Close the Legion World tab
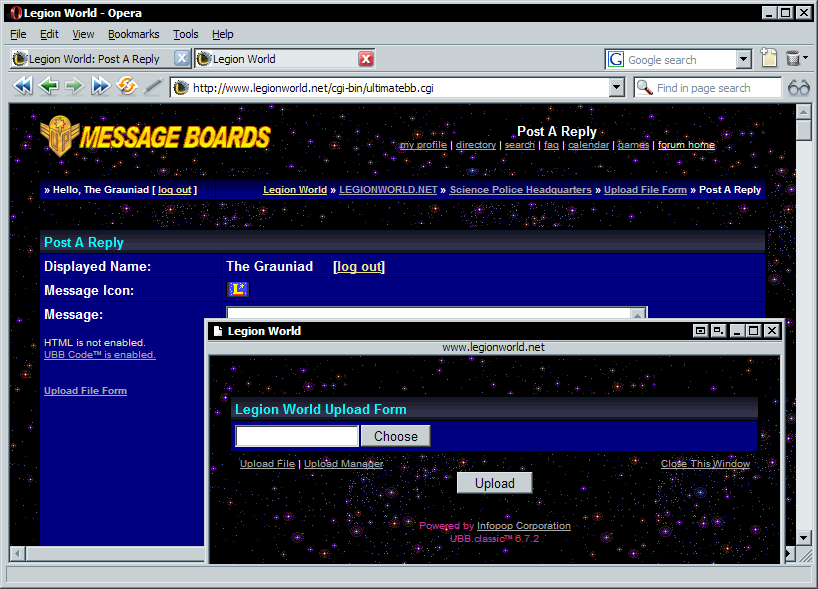 click(366, 59)
